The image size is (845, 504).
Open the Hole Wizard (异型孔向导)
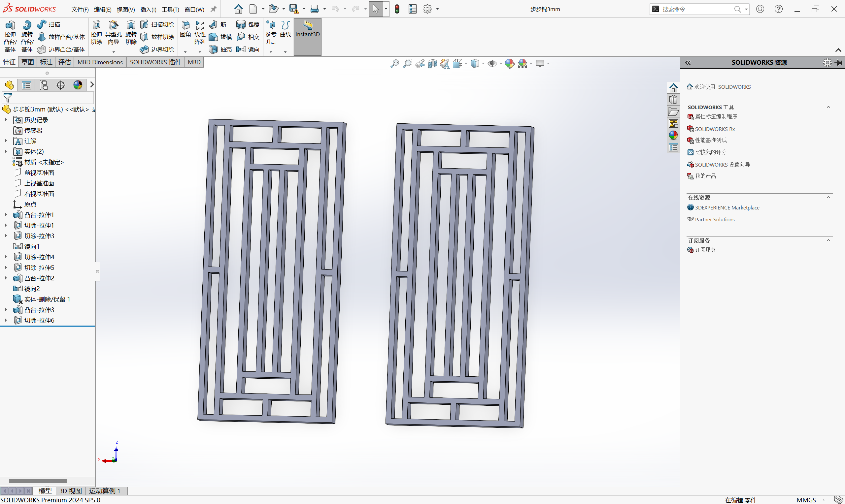pos(114,33)
